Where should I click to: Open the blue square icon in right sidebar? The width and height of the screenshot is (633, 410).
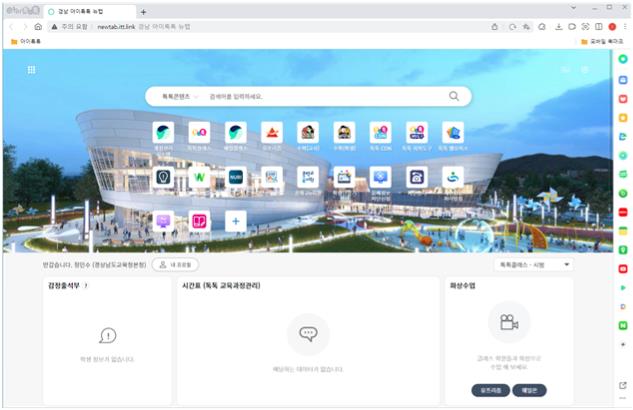pos(623,80)
